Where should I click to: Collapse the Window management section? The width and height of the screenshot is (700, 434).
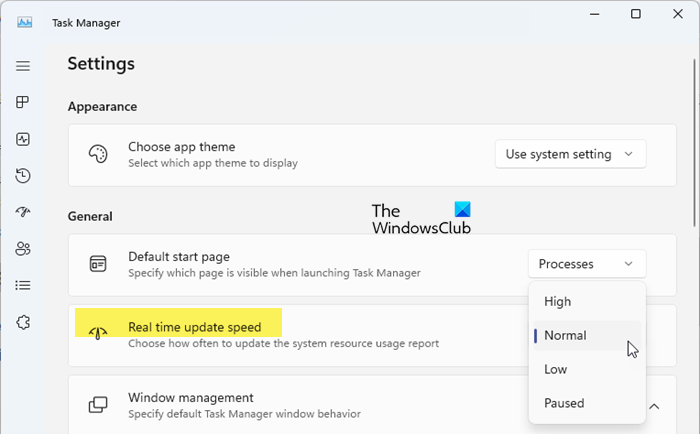[x=655, y=406]
